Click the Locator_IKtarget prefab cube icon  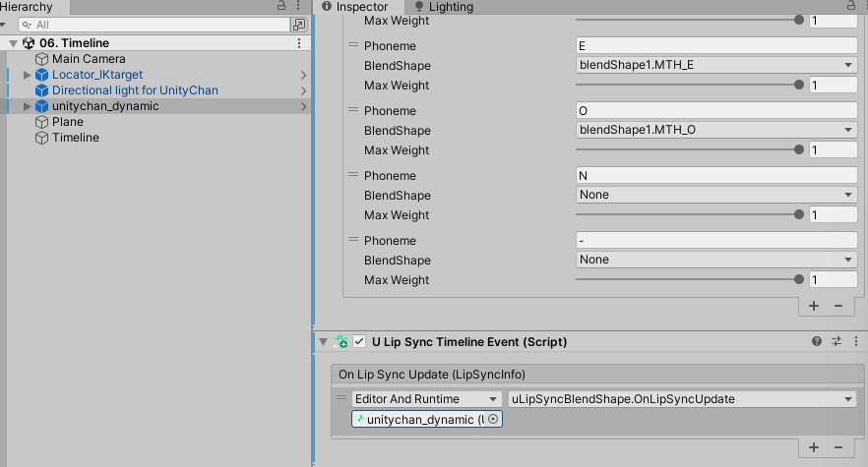pyautogui.click(x=41, y=75)
